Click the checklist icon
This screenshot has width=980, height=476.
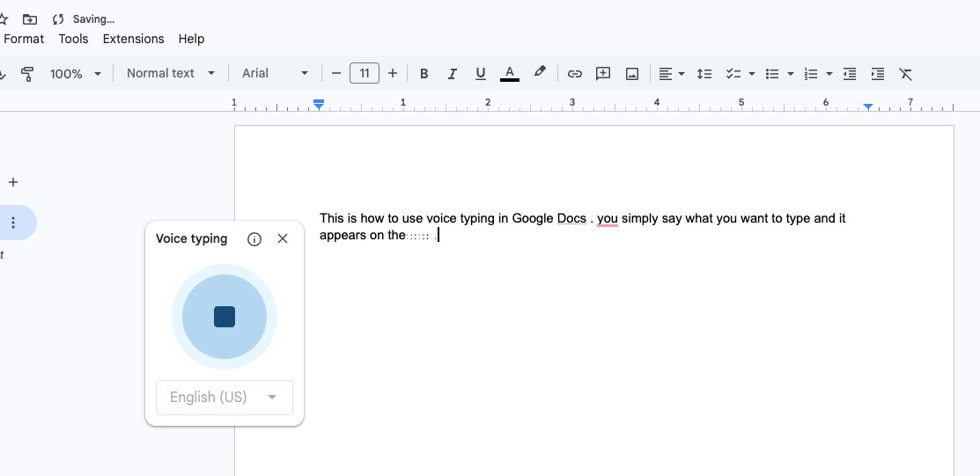click(733, 74)
